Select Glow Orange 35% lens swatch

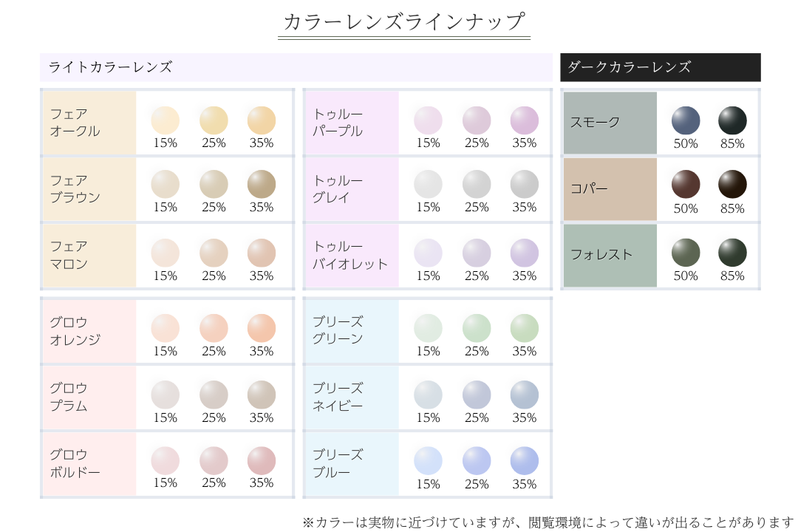point(261,328)
